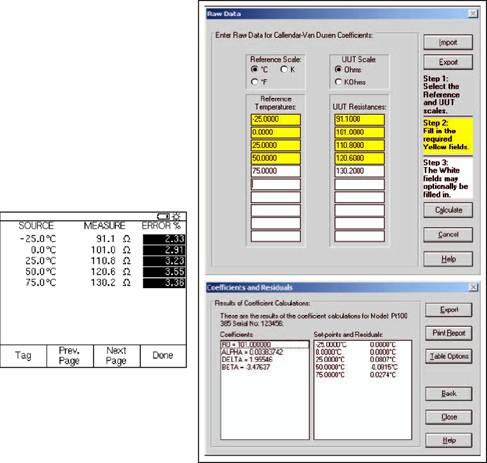Click the first empty reference temperature field
This screenshot has height=463, width=487.
point(276,184)
